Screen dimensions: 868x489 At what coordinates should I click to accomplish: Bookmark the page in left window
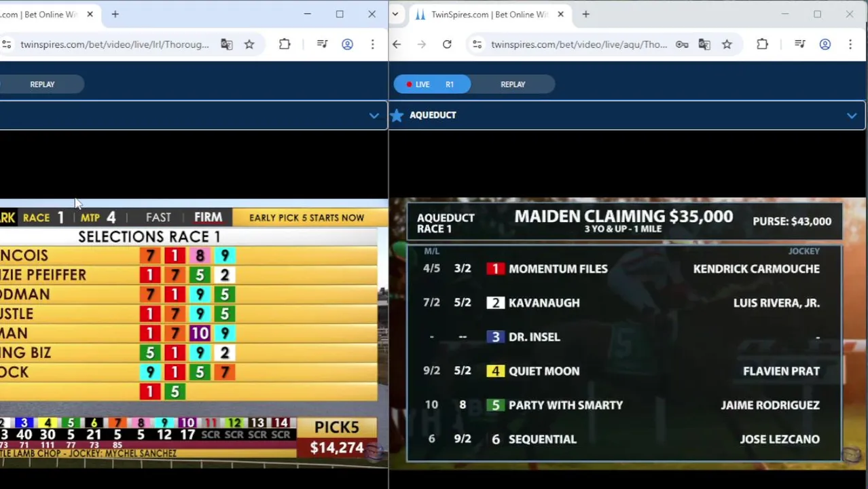point(249,44)
